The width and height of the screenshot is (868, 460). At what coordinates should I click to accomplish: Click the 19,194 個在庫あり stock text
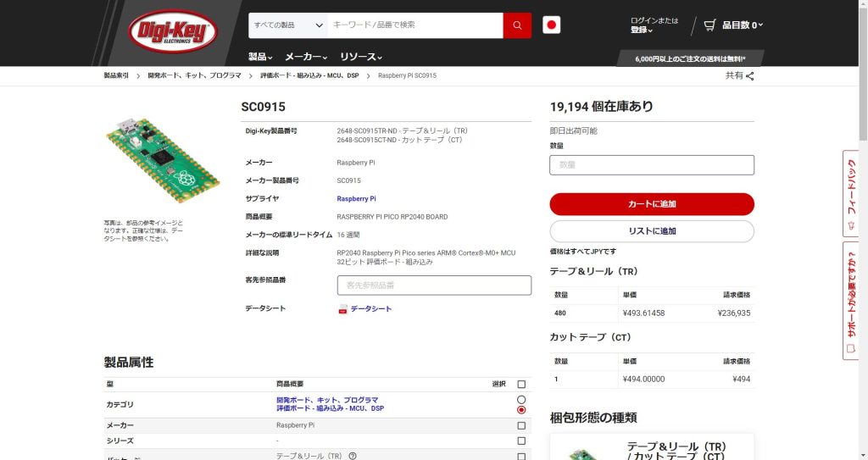coord(601,106)
